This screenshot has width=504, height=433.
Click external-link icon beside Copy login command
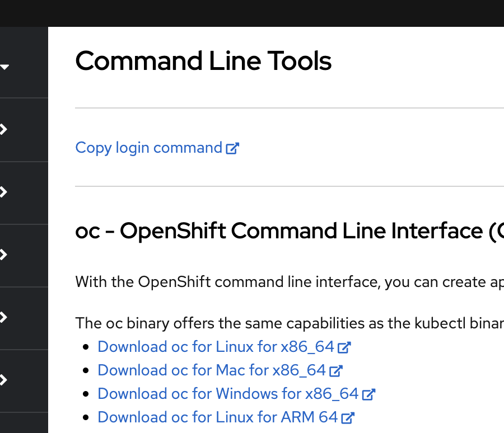[232, 148]
